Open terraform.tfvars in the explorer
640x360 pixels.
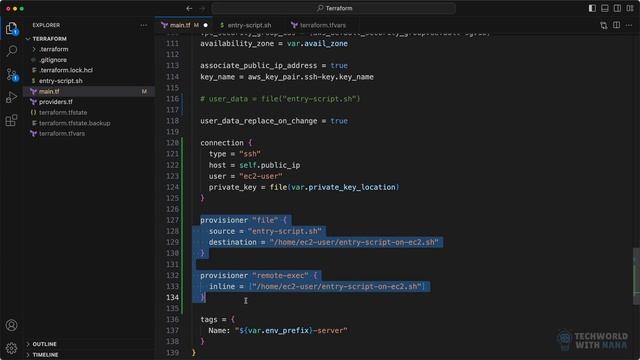click(62, 133)
